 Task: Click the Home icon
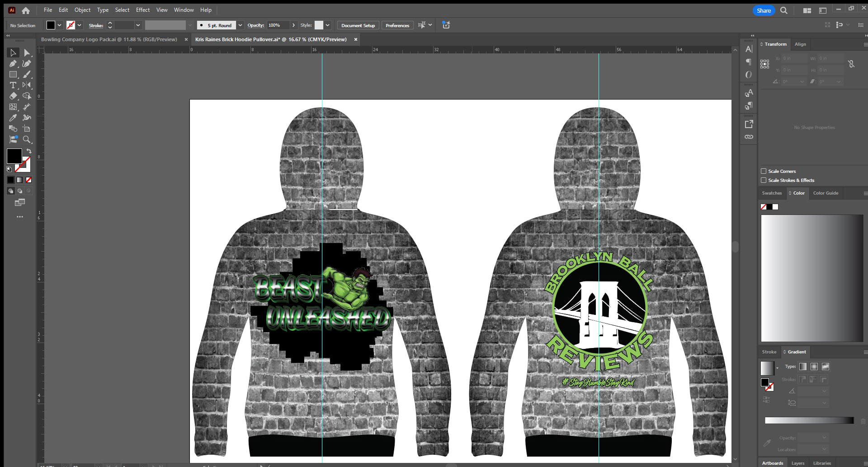[26, 10]
